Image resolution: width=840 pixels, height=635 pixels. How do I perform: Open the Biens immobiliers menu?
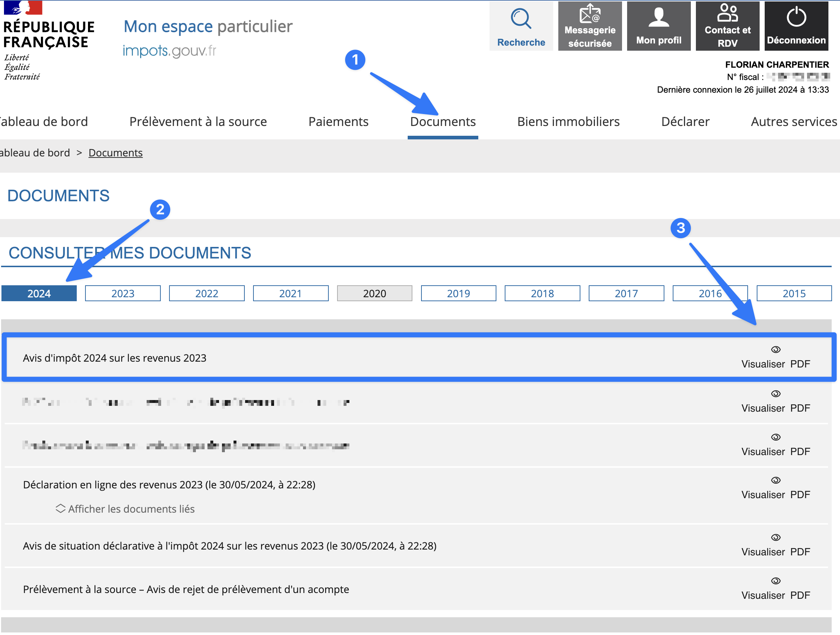click(x=568, y=122)
